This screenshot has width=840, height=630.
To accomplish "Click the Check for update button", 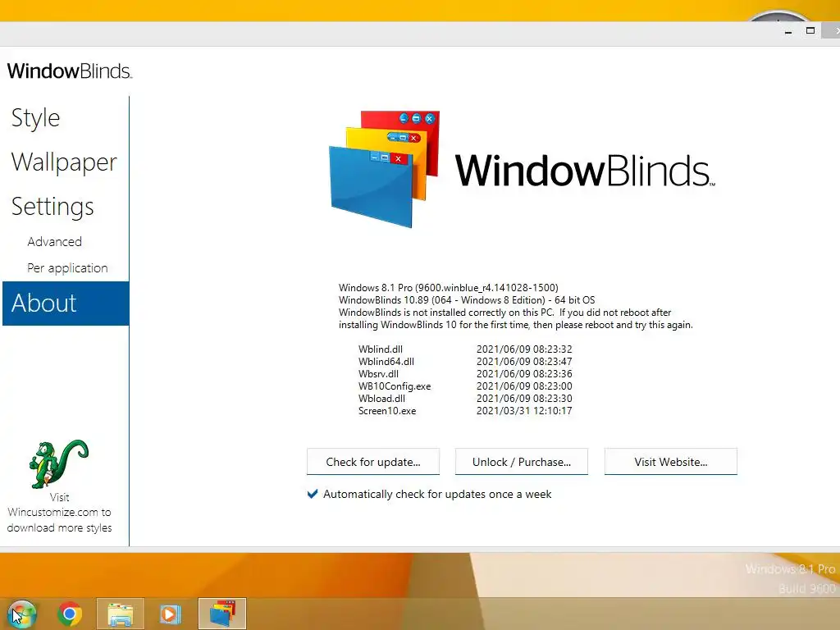I will click(373, 462).
